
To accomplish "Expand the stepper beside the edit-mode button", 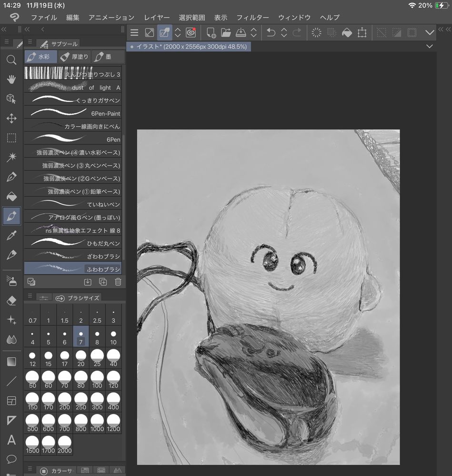I will click(x=178, y=32).
